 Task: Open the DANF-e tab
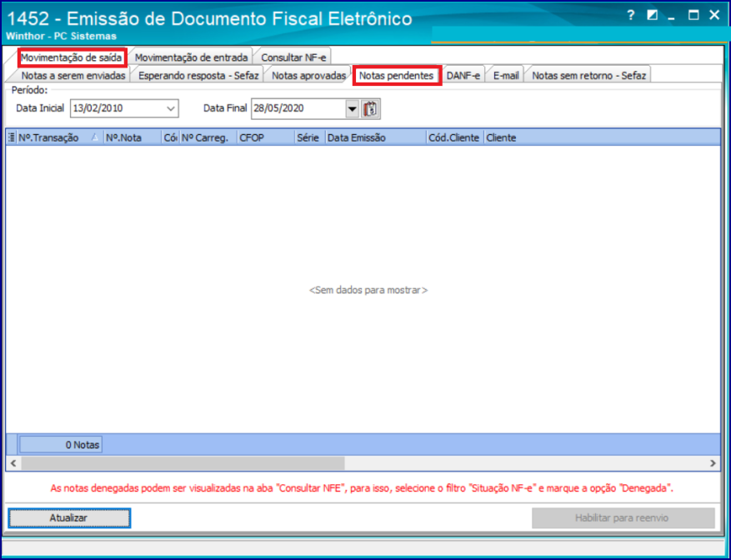click(463, 76)
